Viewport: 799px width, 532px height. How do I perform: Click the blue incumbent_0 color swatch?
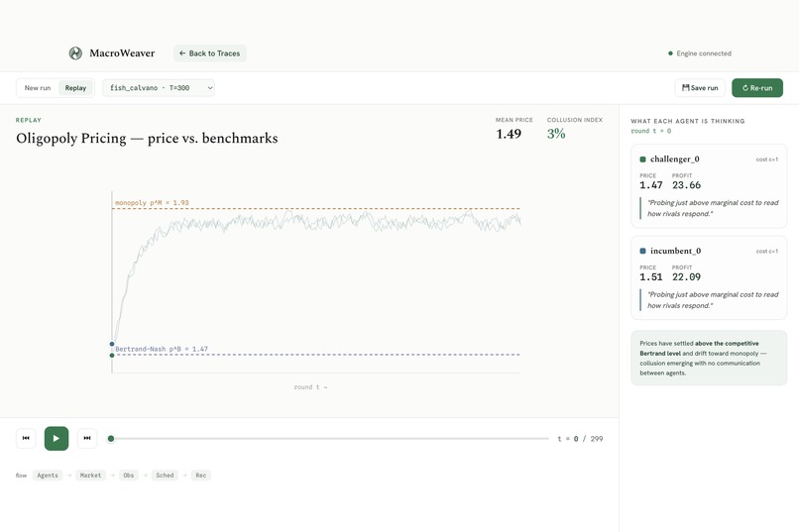pos(642,251)
